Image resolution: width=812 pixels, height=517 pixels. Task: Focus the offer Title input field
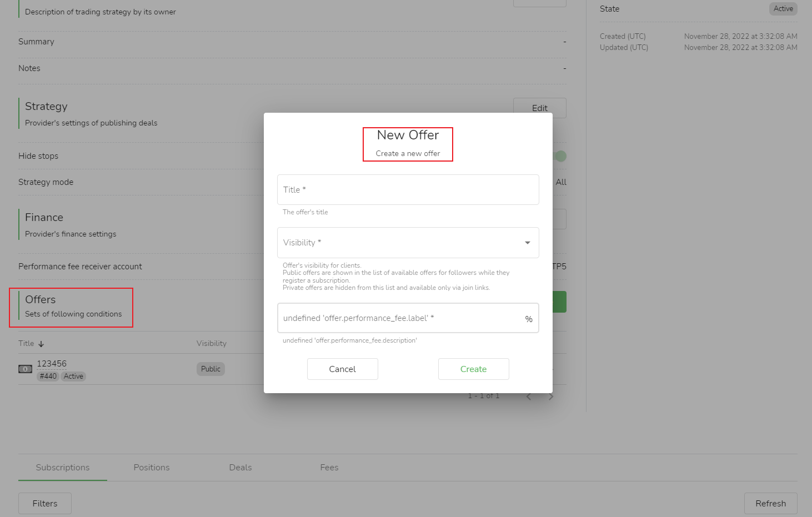(408, 190)
